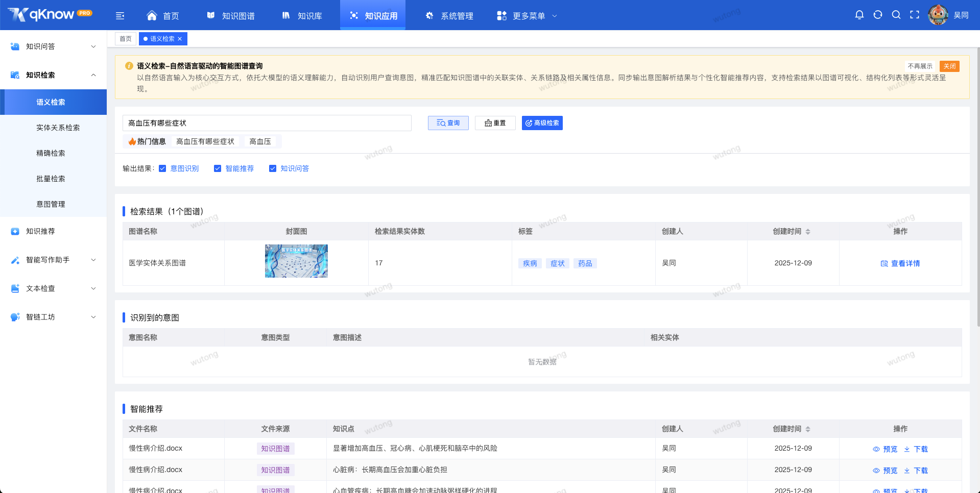Disable the 智能推荐 checkbox

(x=218, y=168)
